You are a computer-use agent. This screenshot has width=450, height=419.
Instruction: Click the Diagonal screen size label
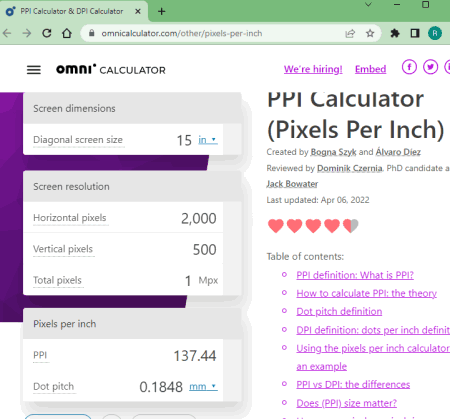[x=78, y=140]
